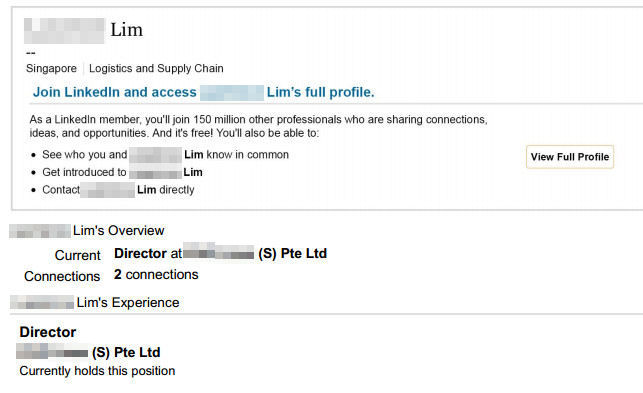Click the Current label in Overview
Viewport: 643px width, 393px height.
tap(78, 255)
